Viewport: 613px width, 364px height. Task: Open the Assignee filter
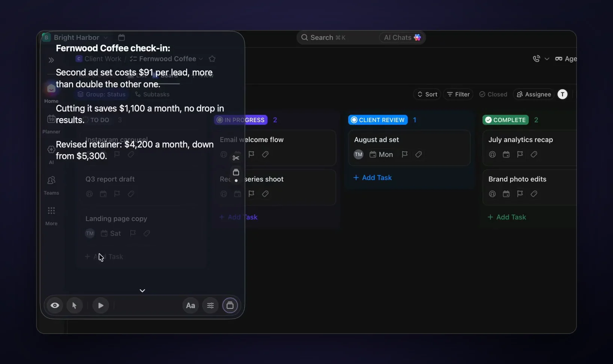click(534, 94)
